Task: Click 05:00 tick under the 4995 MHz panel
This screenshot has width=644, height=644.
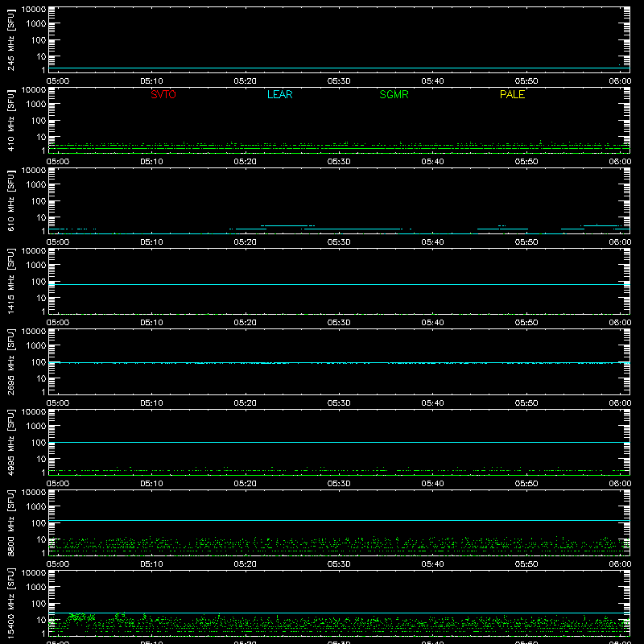Action: pyautogui.click(x=58, y=484)
